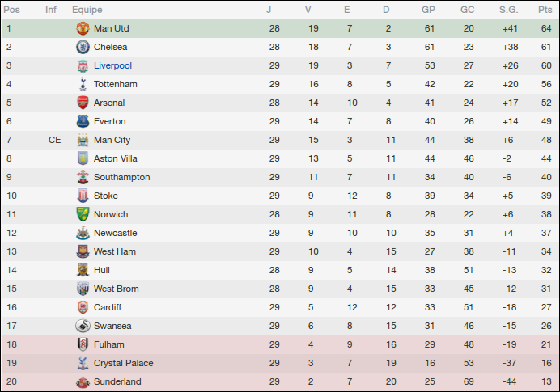
Task: Click the Norwich club badge
Action: click(x=82, y=214)
